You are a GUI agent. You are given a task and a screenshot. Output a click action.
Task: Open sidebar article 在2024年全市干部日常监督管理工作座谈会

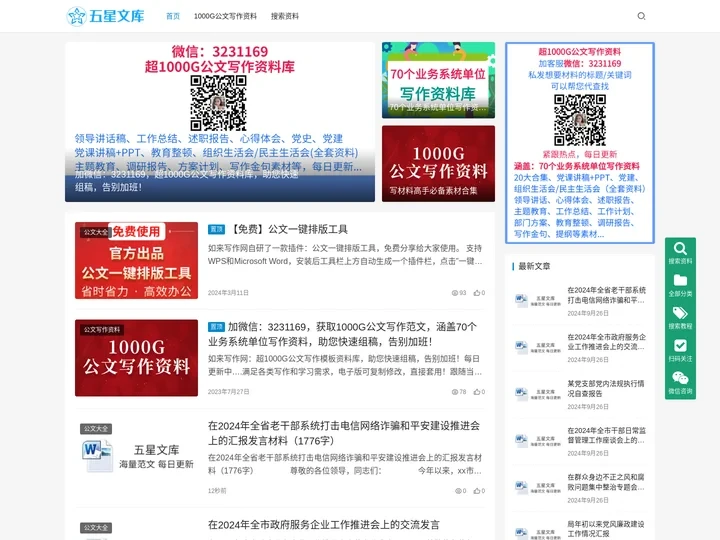click(x=607, y=435)
